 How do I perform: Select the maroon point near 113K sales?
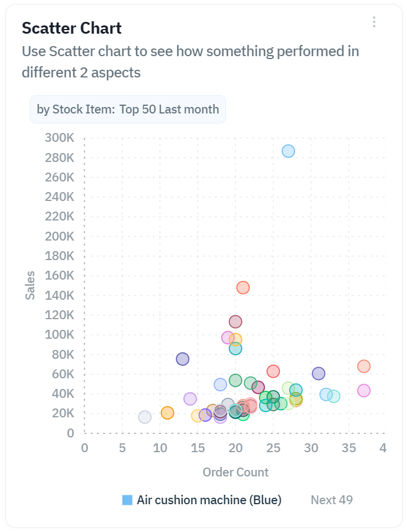(235, 322)
